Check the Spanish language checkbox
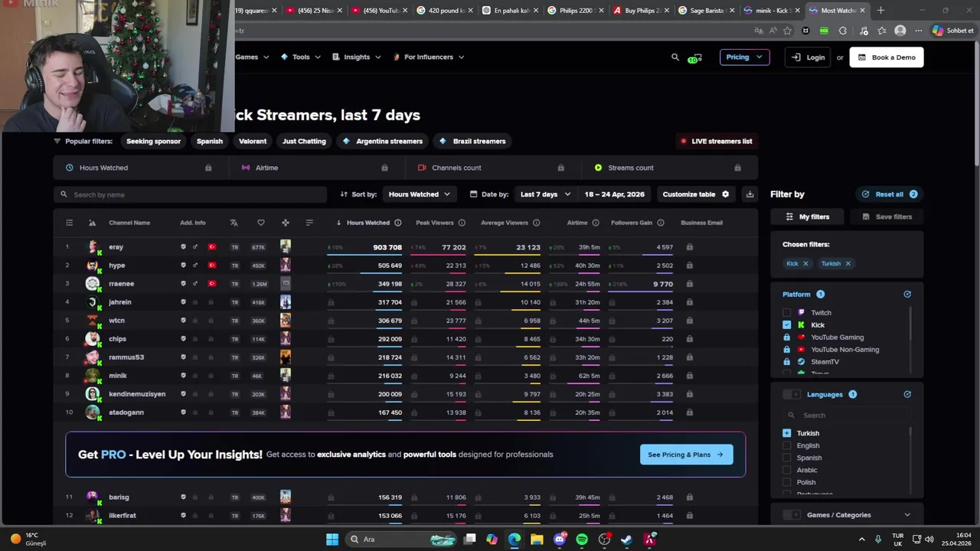The height and width of the screenshot is (551, 980). (x=787, y=458)
